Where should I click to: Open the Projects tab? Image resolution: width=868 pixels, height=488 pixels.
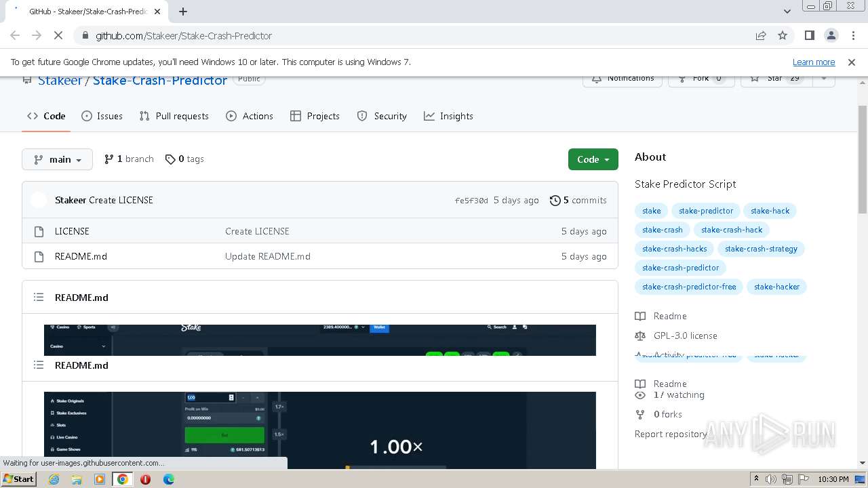pyautogui.click(x=315, y=116)
